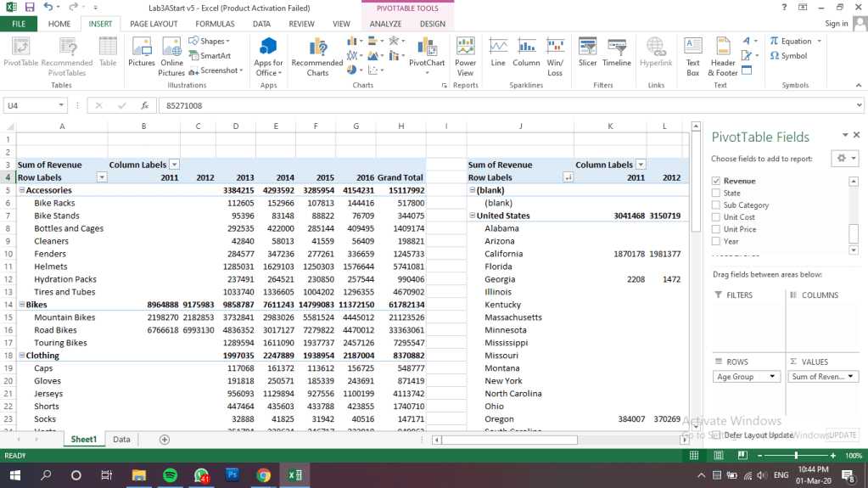The height and width of the screenshot is (488, 868).
Task: Open the Data sheet tab
Action: [x=121, y=440]
